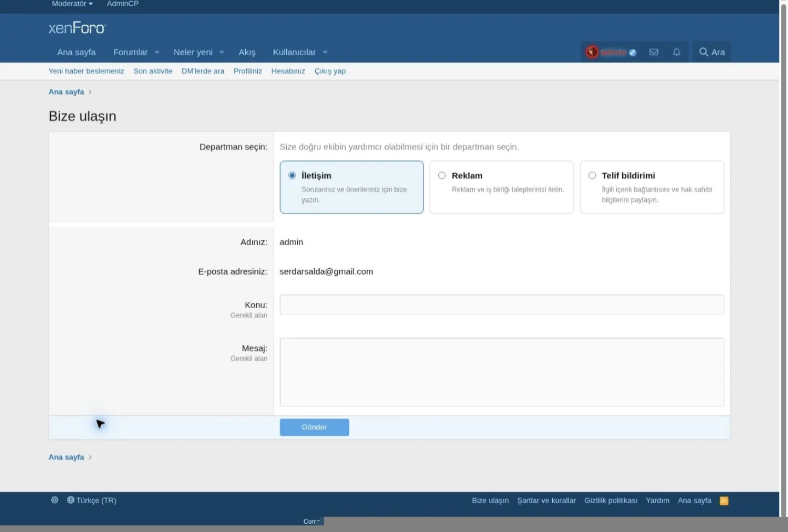Open the Forumlar navigation tab

tap(130, 53)
